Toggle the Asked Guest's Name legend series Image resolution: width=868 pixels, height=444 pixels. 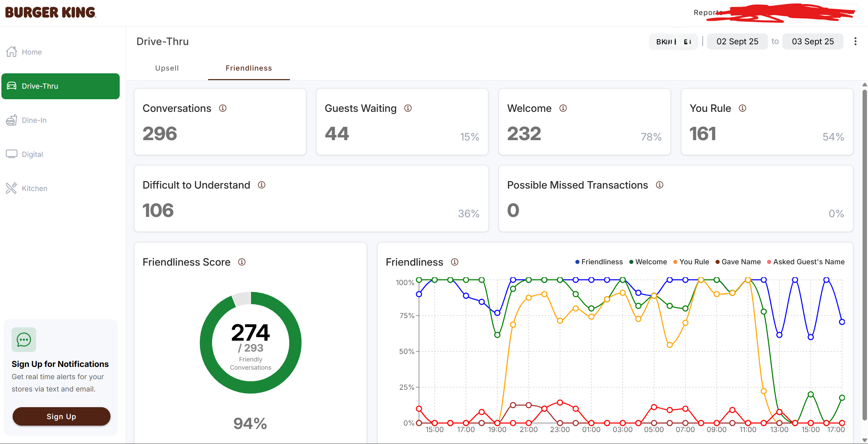(806, 262)
